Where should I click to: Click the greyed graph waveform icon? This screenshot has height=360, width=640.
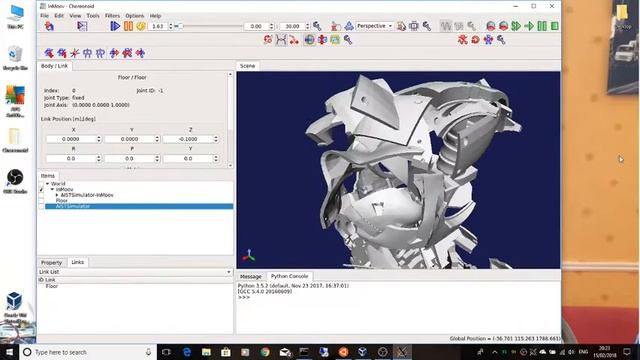pyautogui.click(x=446, y=26)
